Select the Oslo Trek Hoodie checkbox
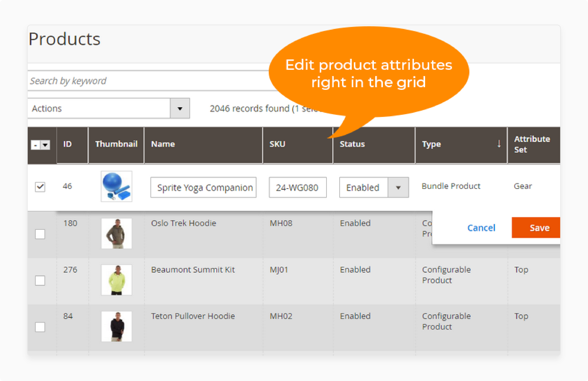 point(40,234)
